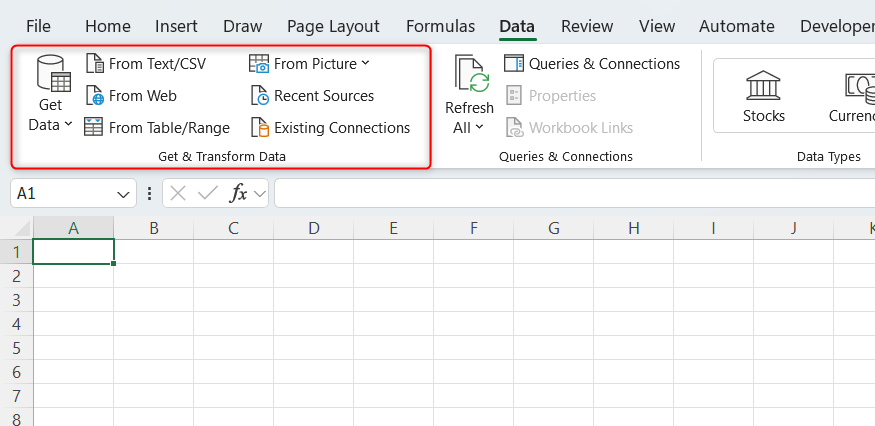
Task: Select column C header
Action: [x=233, y=228]
